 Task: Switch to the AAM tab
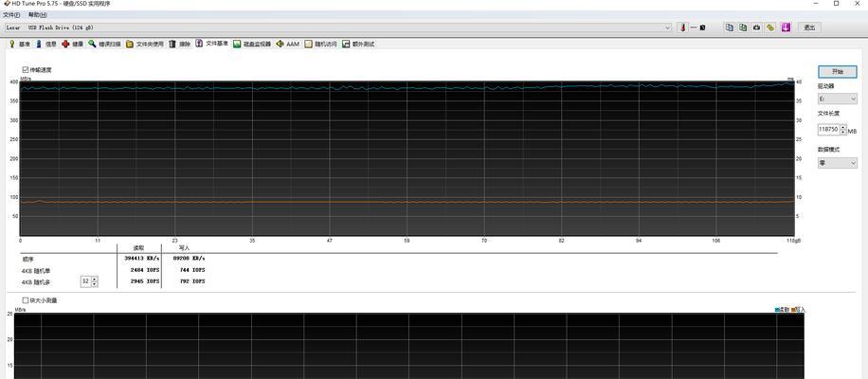click(x=288, y=44)
